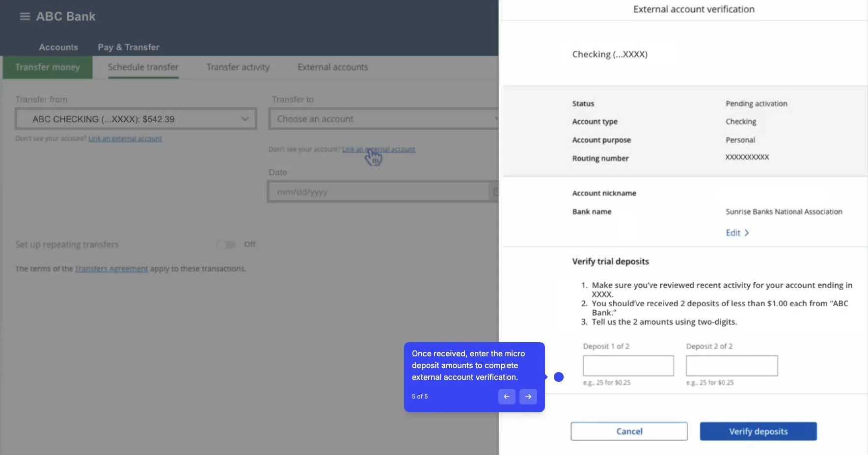Click Link an external account under Transfer from

click(x=125, y=139)
